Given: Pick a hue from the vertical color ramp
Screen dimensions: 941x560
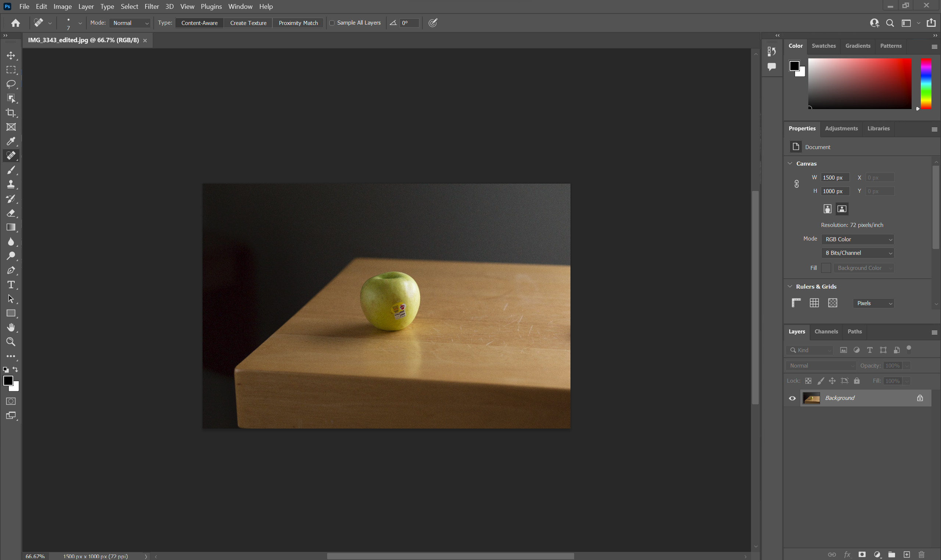Looking at the screenshot, I should coord(926,84).
